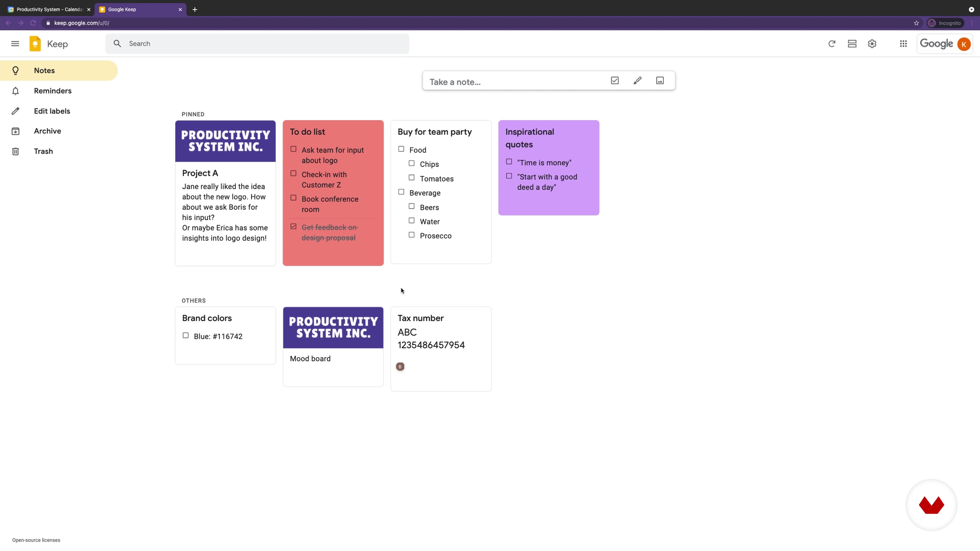
Task: Check the Prosecco checkbox
Action: point(412,235)
